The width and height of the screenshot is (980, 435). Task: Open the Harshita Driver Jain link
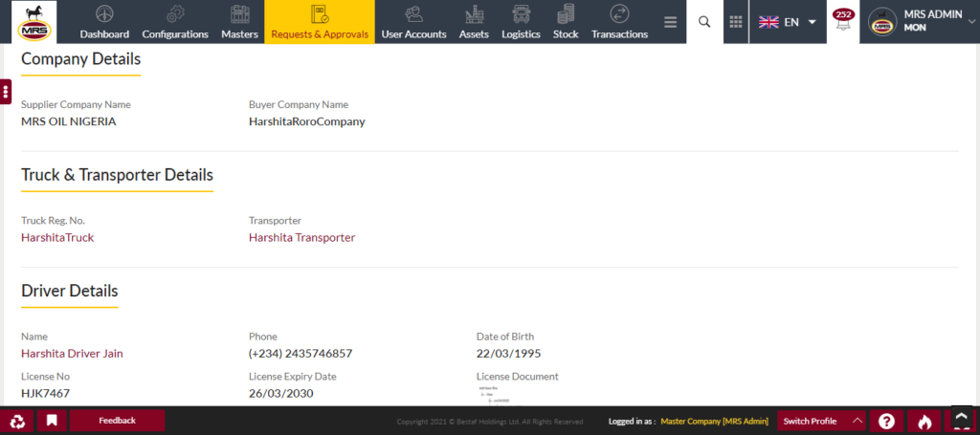[72, 354]
